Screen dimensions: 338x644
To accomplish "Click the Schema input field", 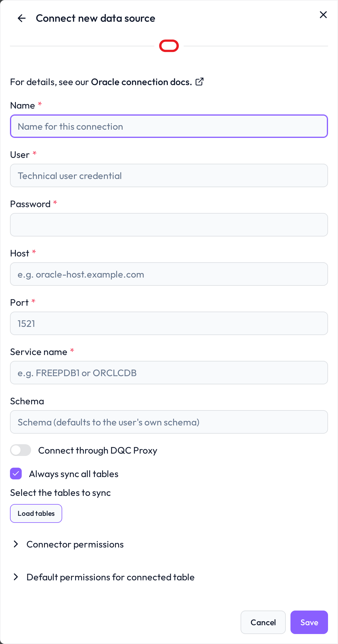I will [x=169, y=422].
